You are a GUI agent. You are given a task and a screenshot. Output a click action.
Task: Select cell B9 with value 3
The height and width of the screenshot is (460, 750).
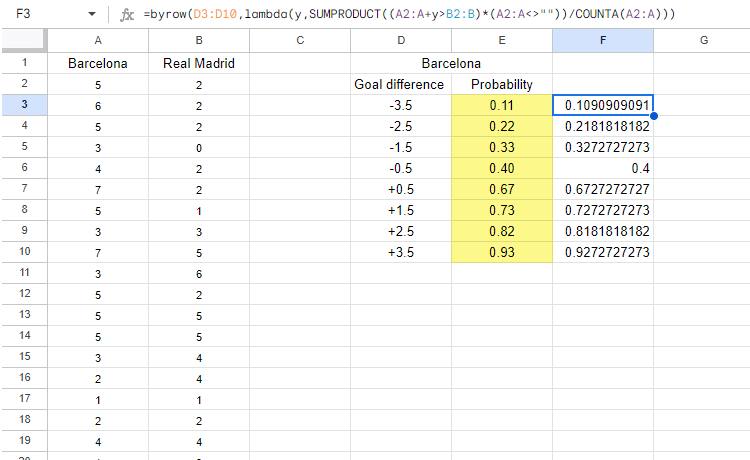point(199,231)
